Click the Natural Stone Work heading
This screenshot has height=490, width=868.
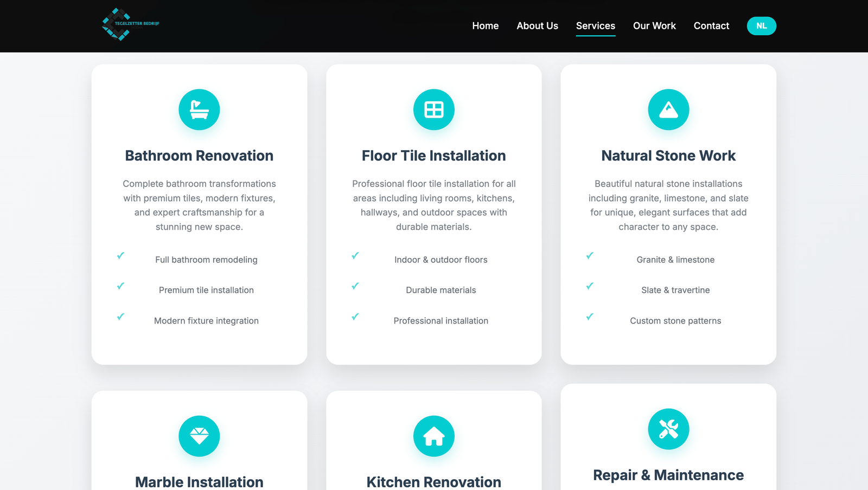coord(668,156)
